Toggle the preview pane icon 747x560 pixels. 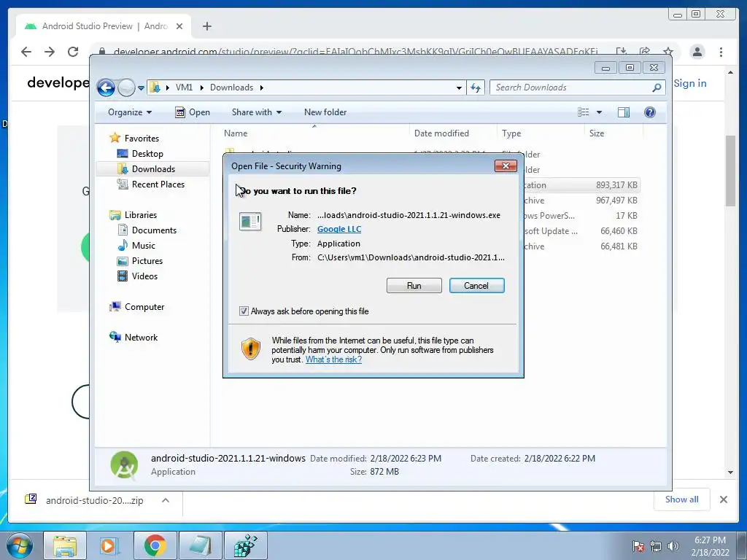pos(624,112)
